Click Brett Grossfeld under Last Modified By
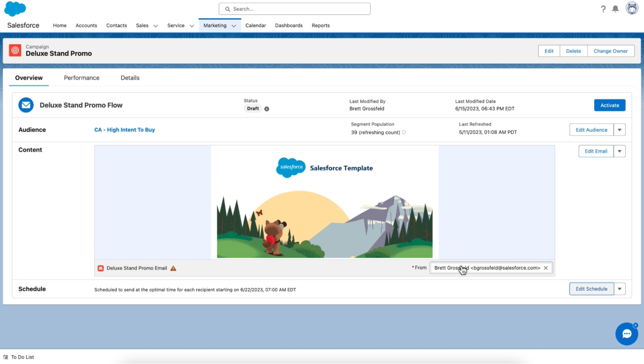644x364 pixels. tap(367, 109)
